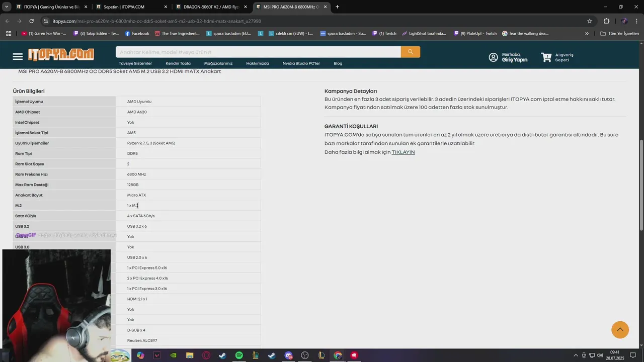Open the shopping cart icon
This screenshot has height=362, width=644.
(546, 57)
